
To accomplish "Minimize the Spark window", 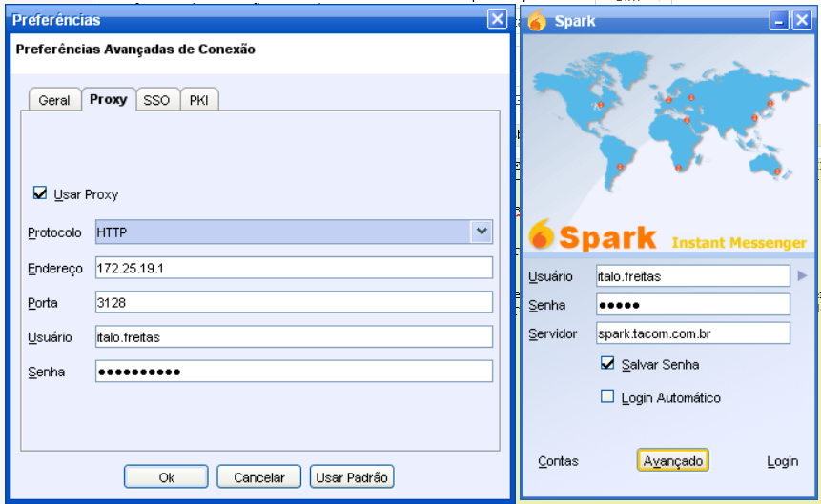I will [x=779, y=20].
